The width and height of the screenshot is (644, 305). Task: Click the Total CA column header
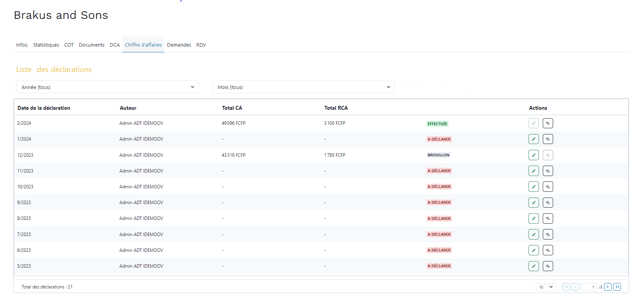pyautogui.click(x=232, y=108)
